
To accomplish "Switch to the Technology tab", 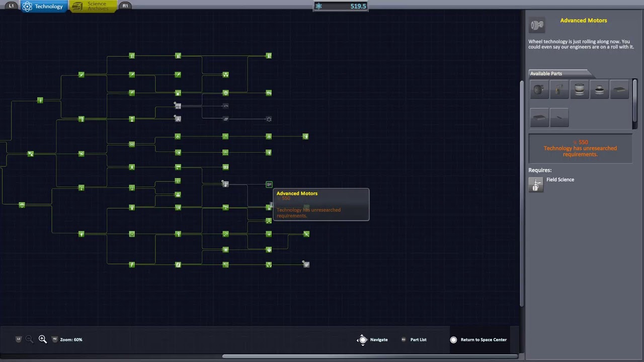I will tap(43, 7).
